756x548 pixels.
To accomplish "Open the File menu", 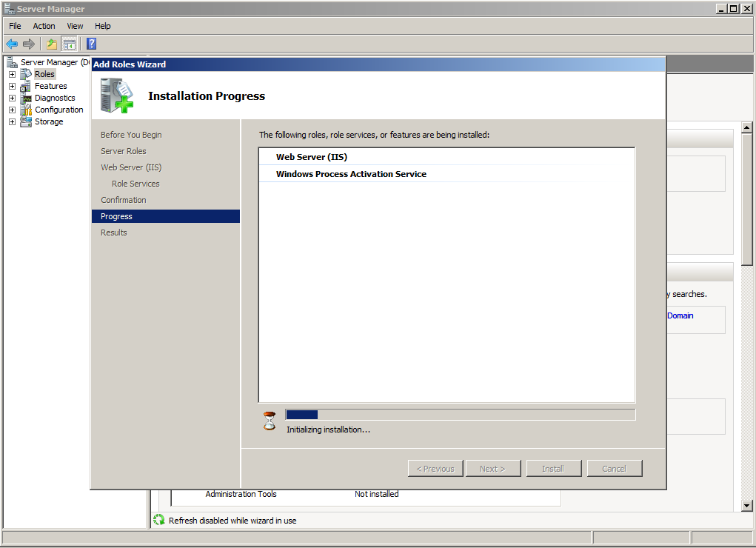I will point(15,26).
